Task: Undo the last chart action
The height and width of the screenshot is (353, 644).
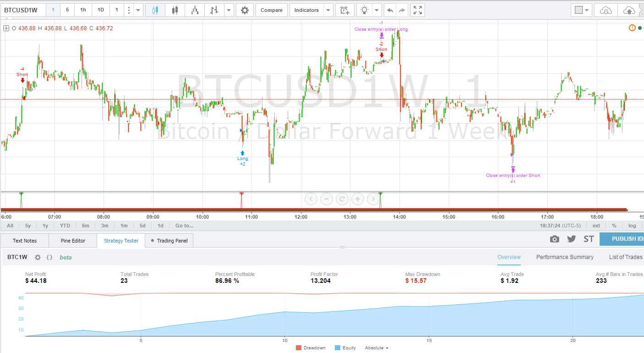Action: click(x=390, y=10)
